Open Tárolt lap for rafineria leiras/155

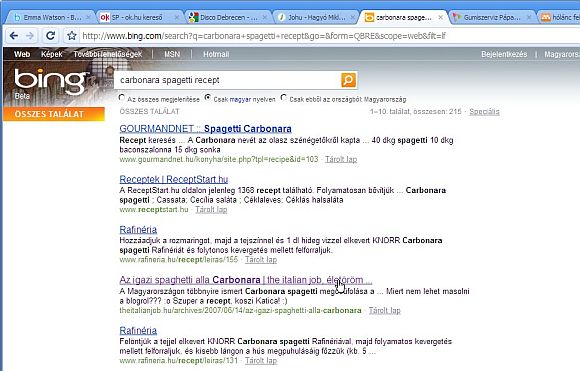click(x=261, y=260)
